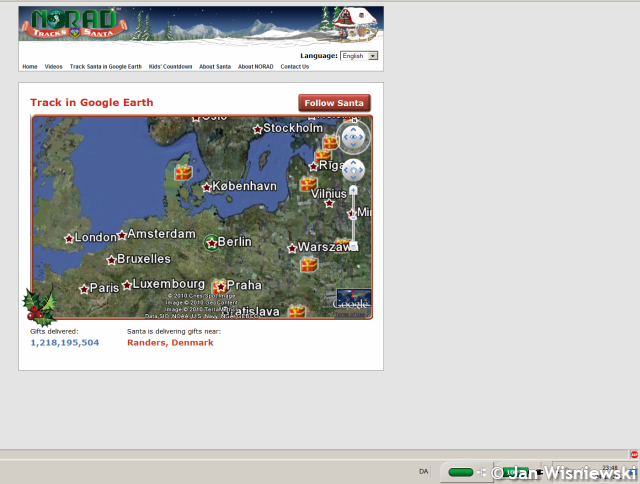Click the gift icon over Denmark

(183, 173)
